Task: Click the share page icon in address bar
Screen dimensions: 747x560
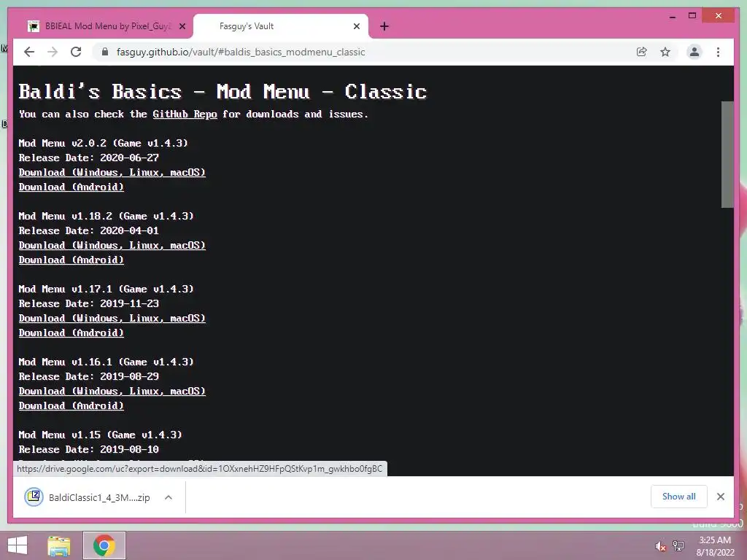Action: (642, 52)
